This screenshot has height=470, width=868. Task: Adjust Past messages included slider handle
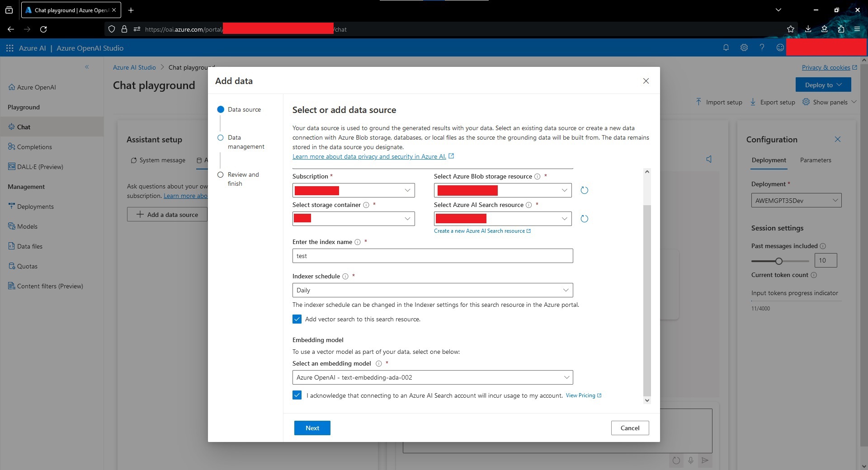pos(778,261)
